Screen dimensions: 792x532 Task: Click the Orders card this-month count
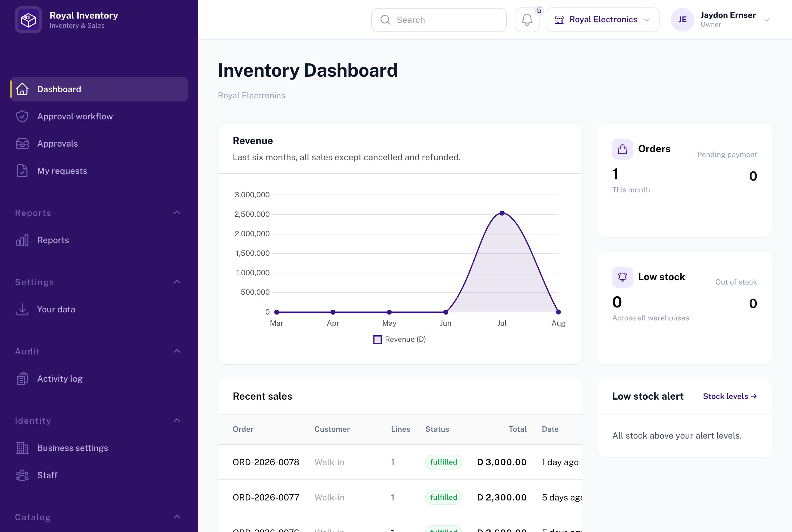pyautogui.click(x=615, y=174)
